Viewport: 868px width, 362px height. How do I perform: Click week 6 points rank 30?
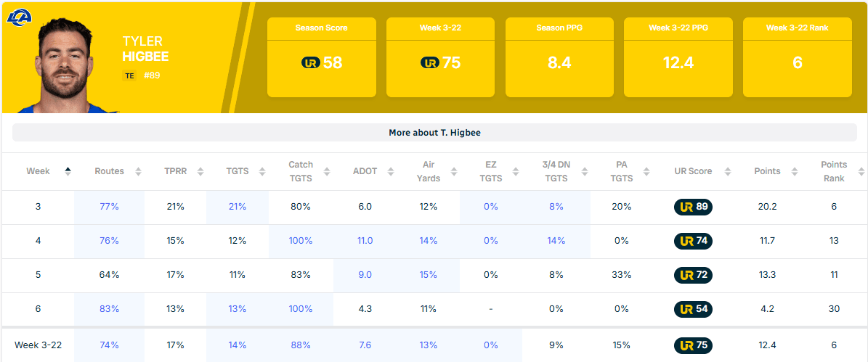(833, 309)
